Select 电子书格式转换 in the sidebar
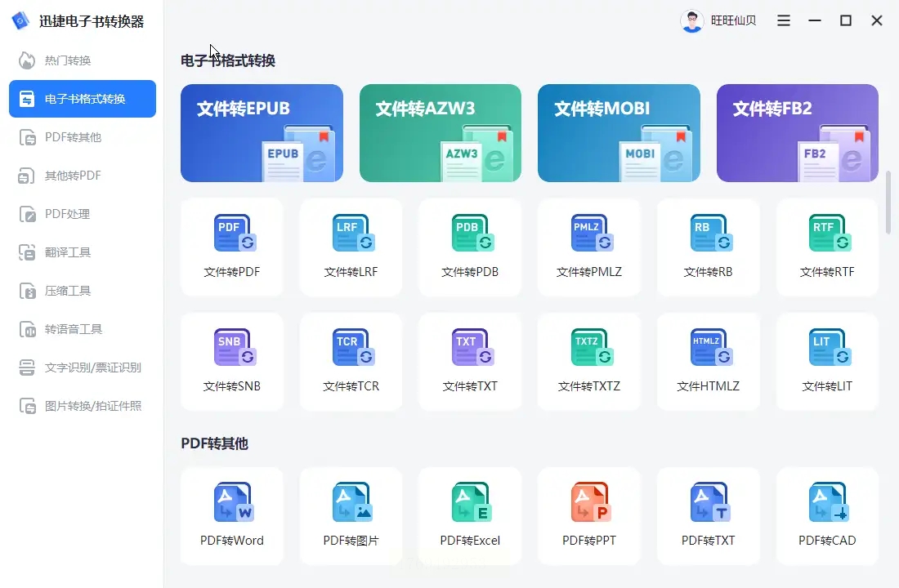Image resolution: width=899 pixels, height=588 pixels. [83, 99]
